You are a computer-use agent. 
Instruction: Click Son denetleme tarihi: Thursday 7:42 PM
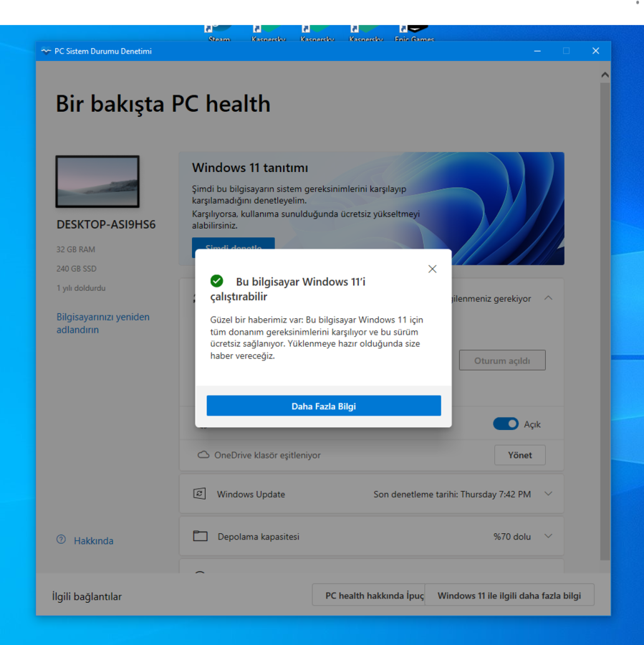[x=452, y=494]
